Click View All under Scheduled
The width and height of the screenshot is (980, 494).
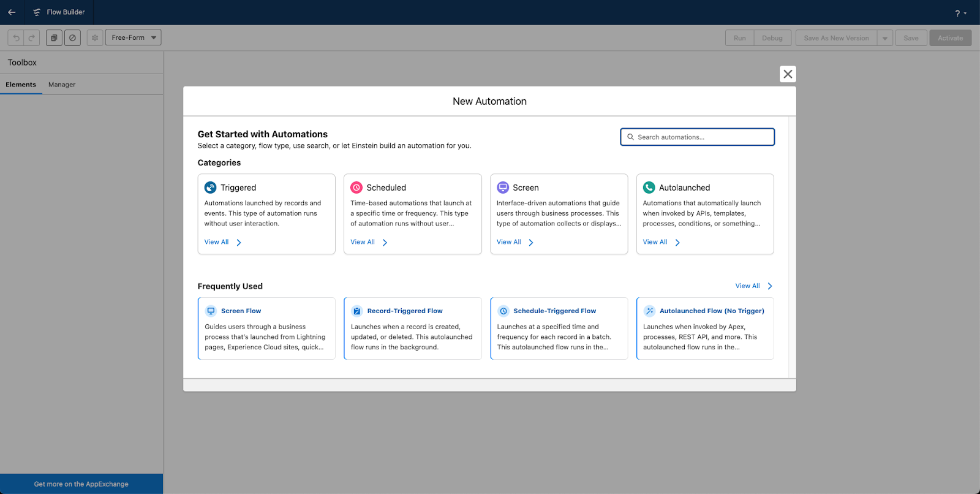[x=363, y=242]
